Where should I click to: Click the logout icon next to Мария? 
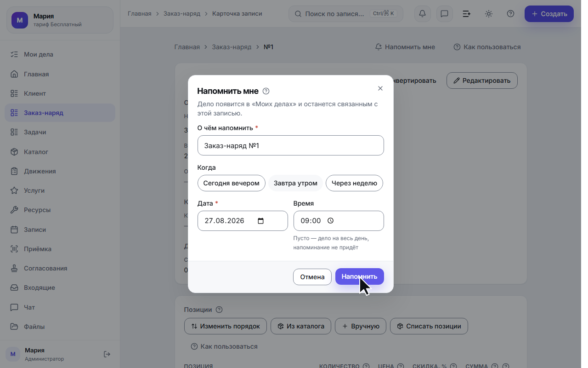(107, 354)
